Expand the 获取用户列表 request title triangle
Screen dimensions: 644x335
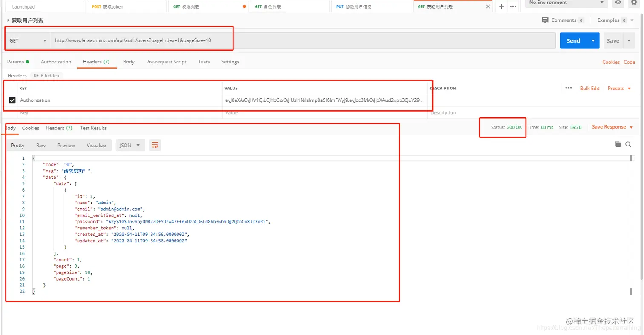pyautogui.click(x=9, y=20)
